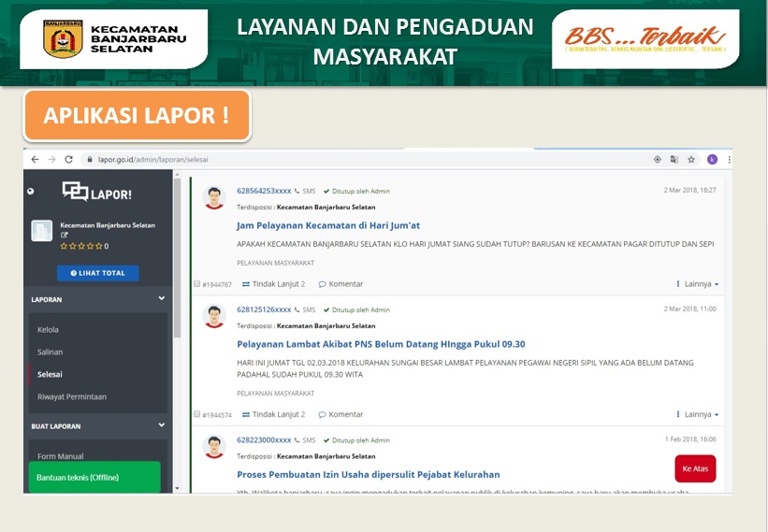Screen dimensions: 768x532
Task: Open report titled Jam Pelayanan Kecamatan di Hari Jum'at
Action: (327, 225)
